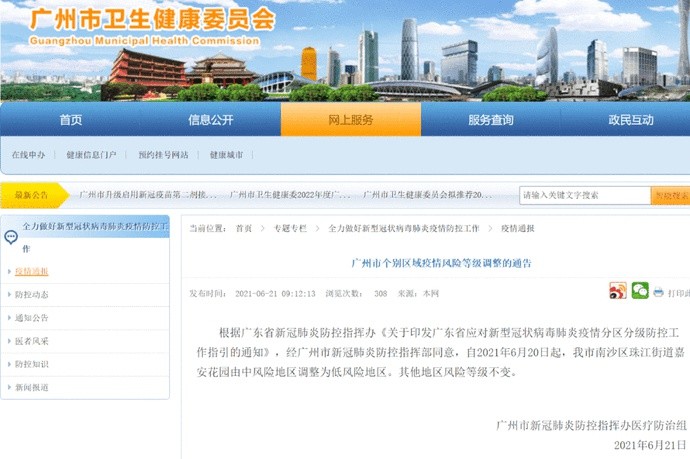Open the 在线申办 sub-menu link
Image resolution: width=690 pixels, height=459 pixels.
pyautogui.click(x=29, y=155)
